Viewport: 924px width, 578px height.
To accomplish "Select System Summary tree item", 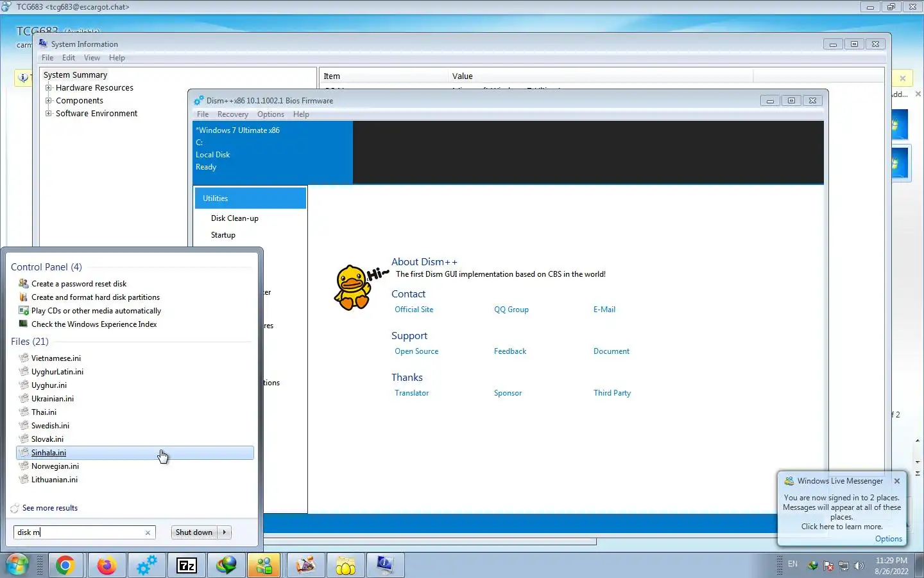I will [x=75, y=75].
